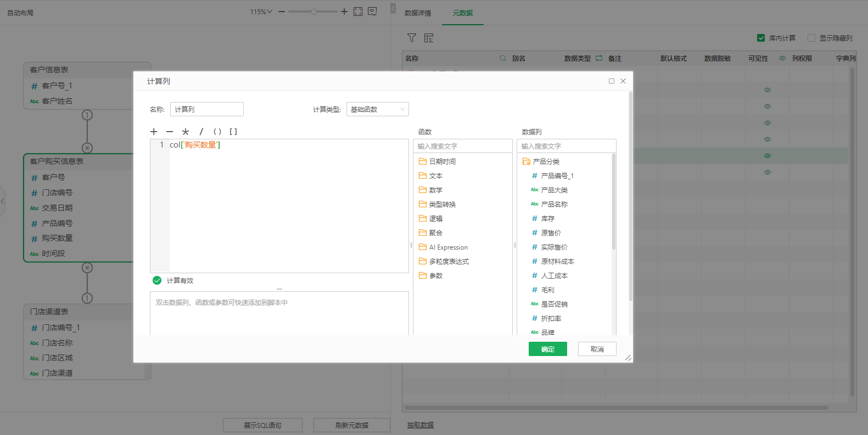The height and width of the screenshot is (435, 868).
Task: Expand the 聚合 function folder
Action: coord(430,233)
